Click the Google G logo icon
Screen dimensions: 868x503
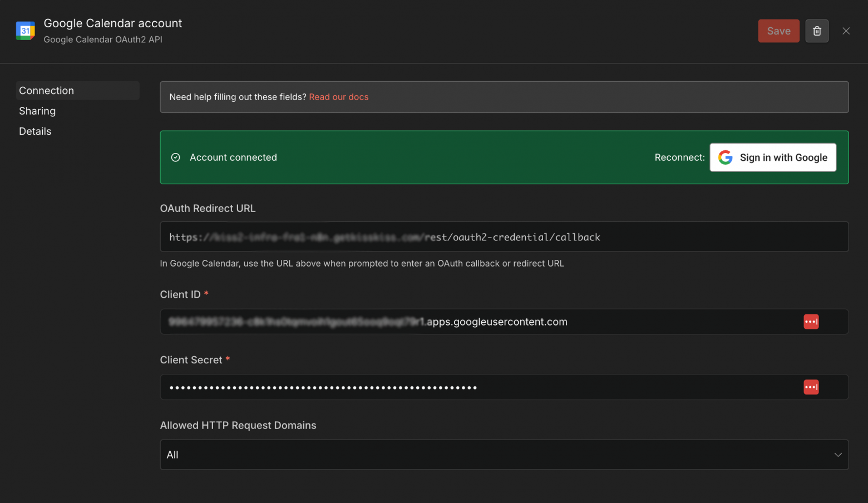[725, 157]
